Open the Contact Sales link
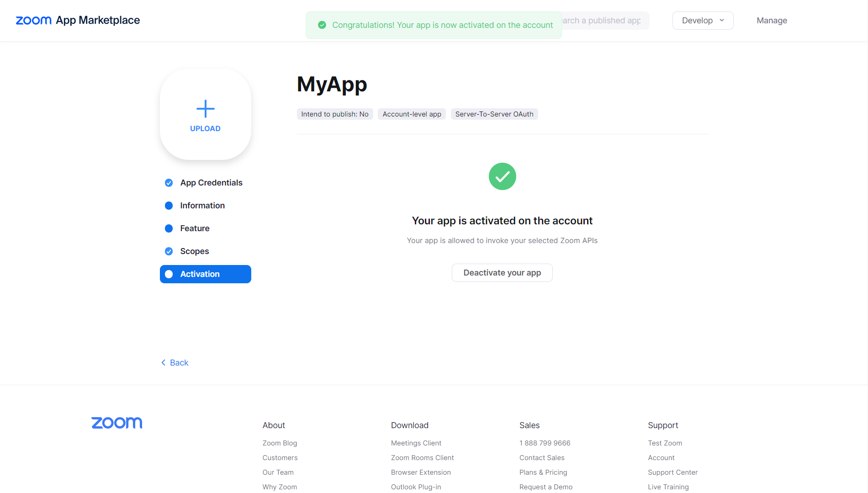This screenshot has width=868, height=493. 542,458
